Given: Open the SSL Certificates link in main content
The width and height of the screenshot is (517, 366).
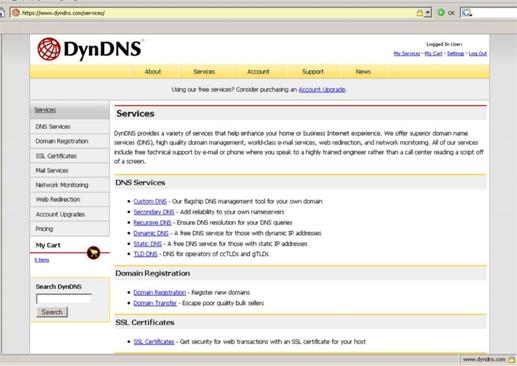Looking at the screenshot, I should tap(154, 342).
